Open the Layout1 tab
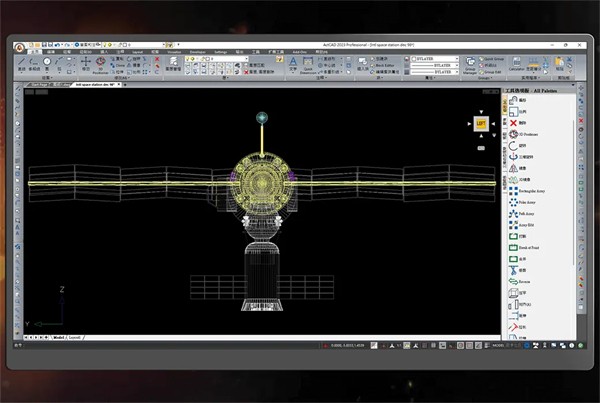 [74, 338]
